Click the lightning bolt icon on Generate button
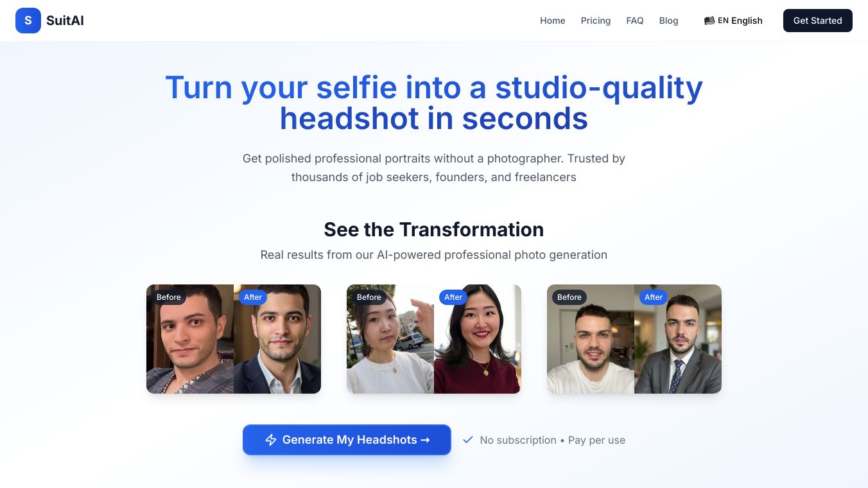 click(x=271, y=440)
